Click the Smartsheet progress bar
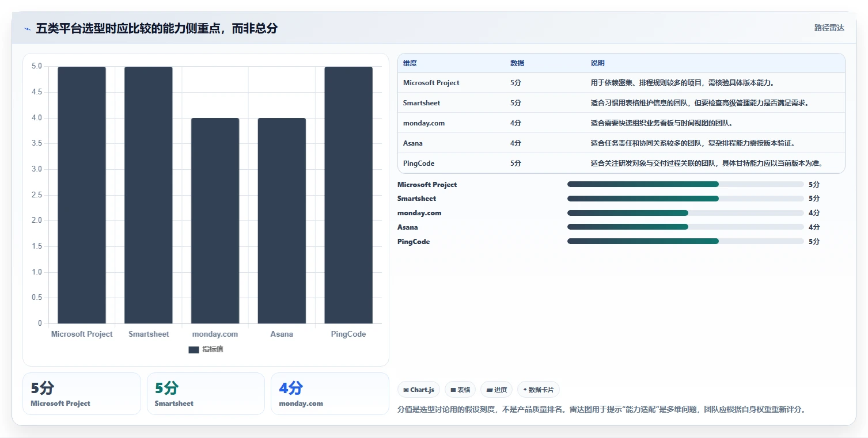This screenshot has height=438, width=868. pyautogui.click(x=685, y=199)
